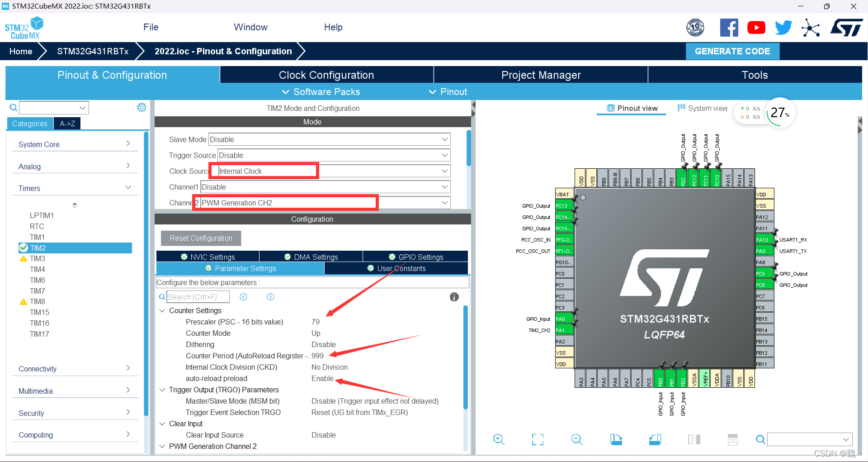Open the Facebook link icon
868x462 pixels.
(x=729, y=28)
